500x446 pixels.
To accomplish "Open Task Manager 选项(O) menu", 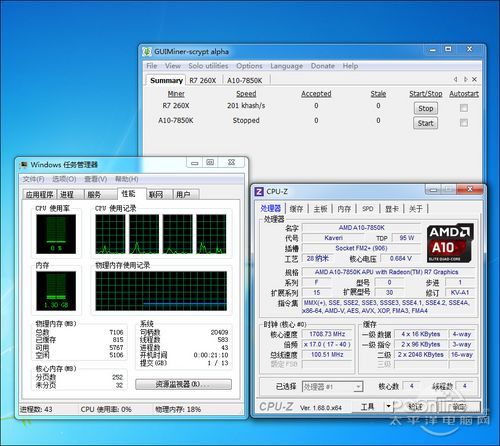I will (64, 179).
